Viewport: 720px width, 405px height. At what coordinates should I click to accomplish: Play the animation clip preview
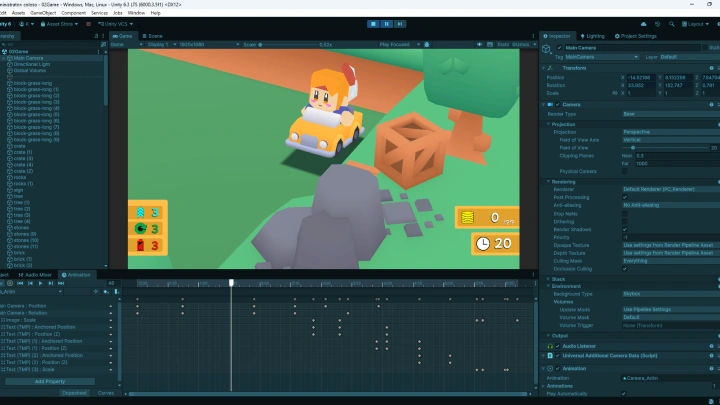click(40, 283)
